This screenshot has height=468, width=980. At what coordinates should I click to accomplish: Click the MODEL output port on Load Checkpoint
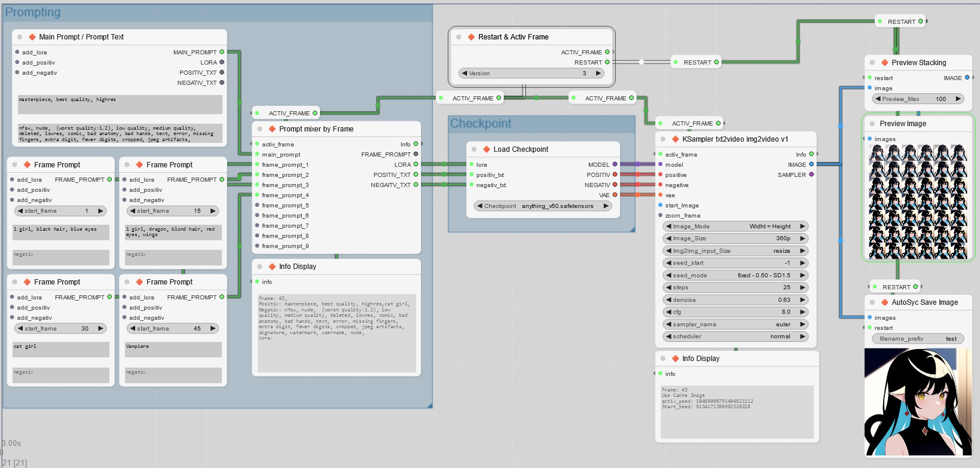pos(615,164)
